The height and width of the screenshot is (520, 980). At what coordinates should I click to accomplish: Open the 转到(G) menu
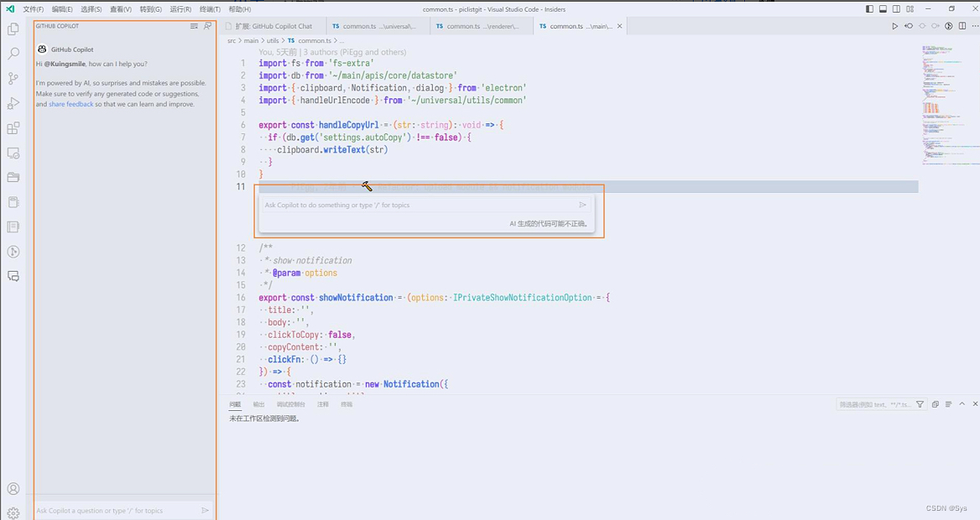(x=151, y=9)
